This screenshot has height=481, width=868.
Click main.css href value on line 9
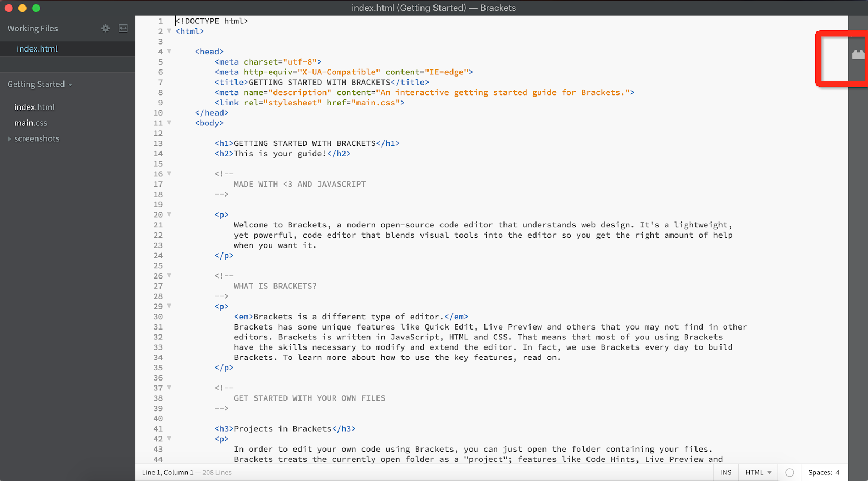pyautogui.click(x=375, y=103)
